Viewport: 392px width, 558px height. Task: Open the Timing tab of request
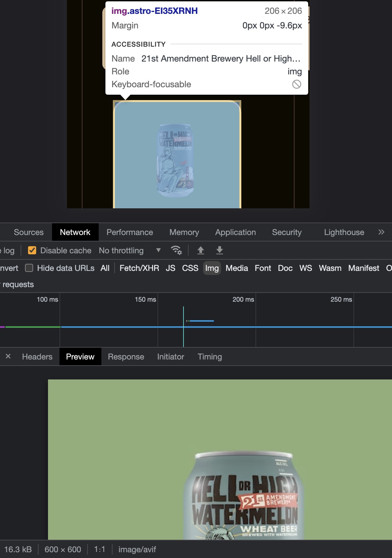coord(210,357)
